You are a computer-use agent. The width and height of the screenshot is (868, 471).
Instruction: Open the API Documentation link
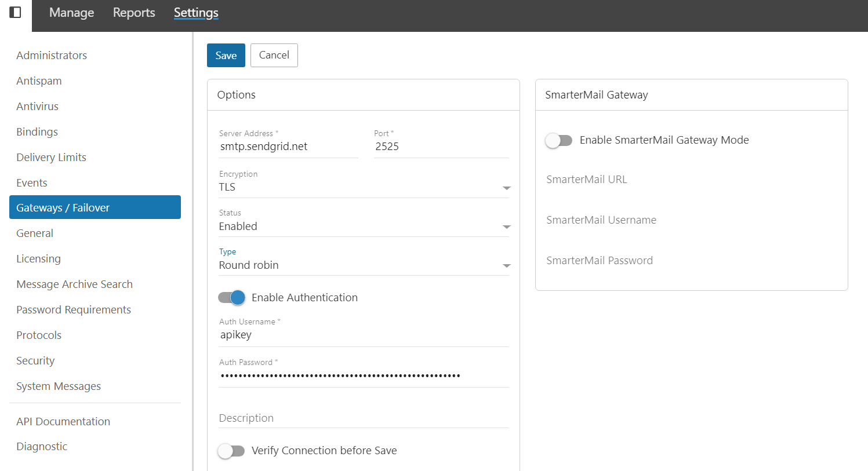(63, 422)
